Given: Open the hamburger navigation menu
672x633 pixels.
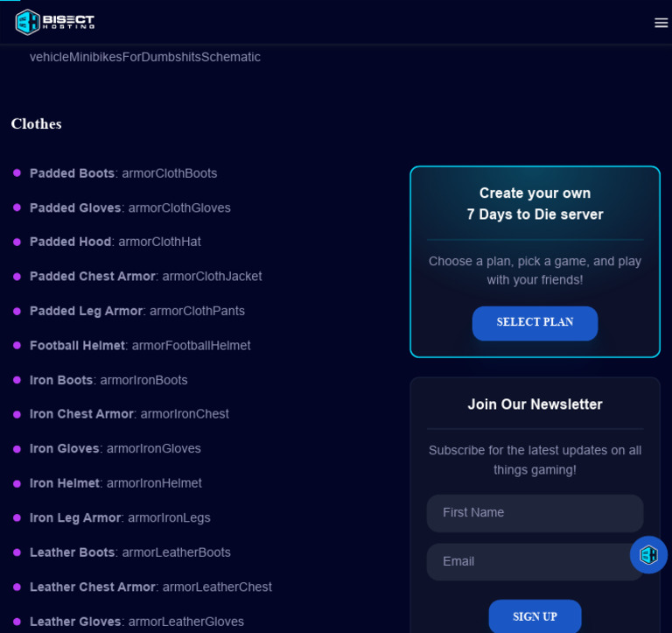Looking at the screenshot, I should pyautogui.click(x=661, y=23).
